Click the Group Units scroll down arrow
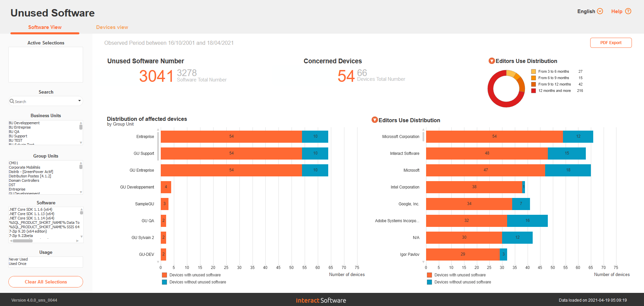 [81, 192]
